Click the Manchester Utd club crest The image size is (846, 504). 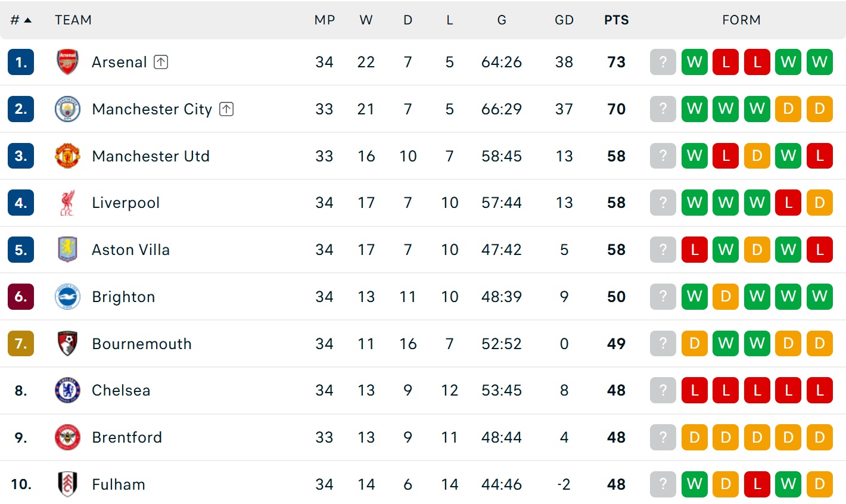click(67, 156)
